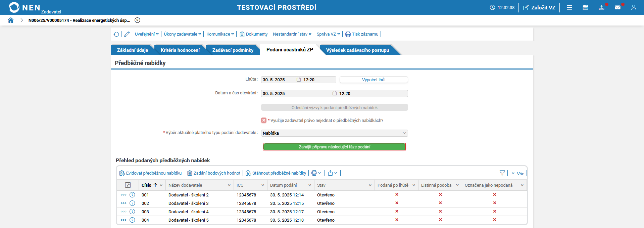The image size is (644, 228).
Task: Open Listinná podoba column filter arrow
Action: [x=457, y=185]
